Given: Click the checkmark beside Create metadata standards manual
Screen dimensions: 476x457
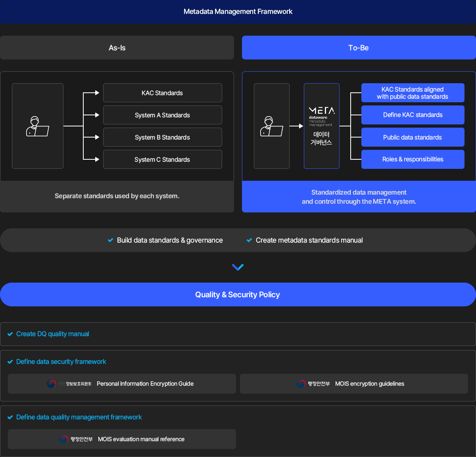Looking at the screenshot, I should (250, 240).
